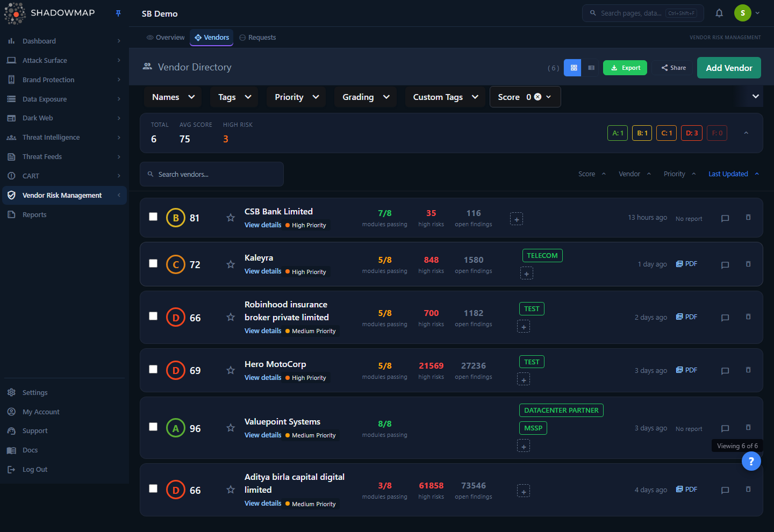774x532 pixels.
Task: Open Vendor Risk Management menu item
Action: [x=64, y=196]
